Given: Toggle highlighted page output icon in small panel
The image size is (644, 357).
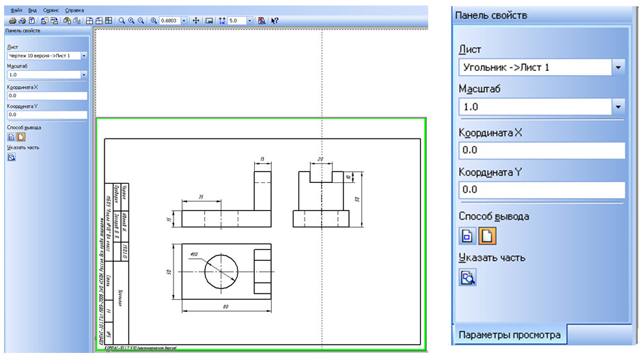Looking at the screenshot, I should coord(20,137).
